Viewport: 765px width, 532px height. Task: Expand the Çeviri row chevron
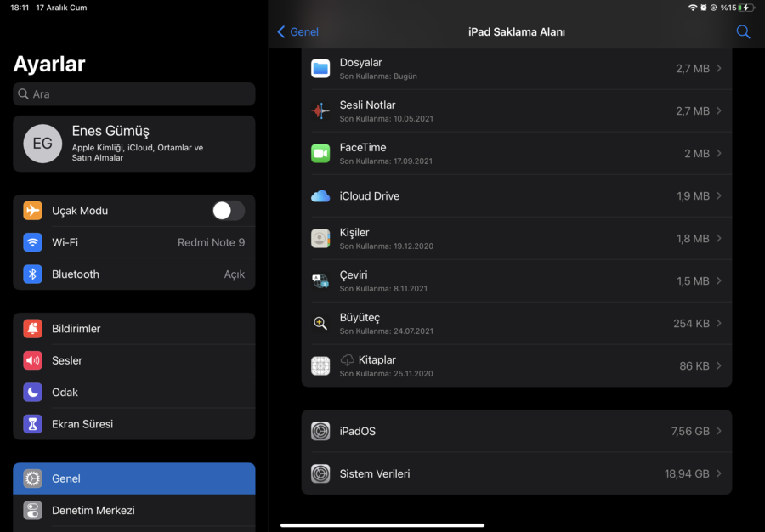[x=719, y=280]
